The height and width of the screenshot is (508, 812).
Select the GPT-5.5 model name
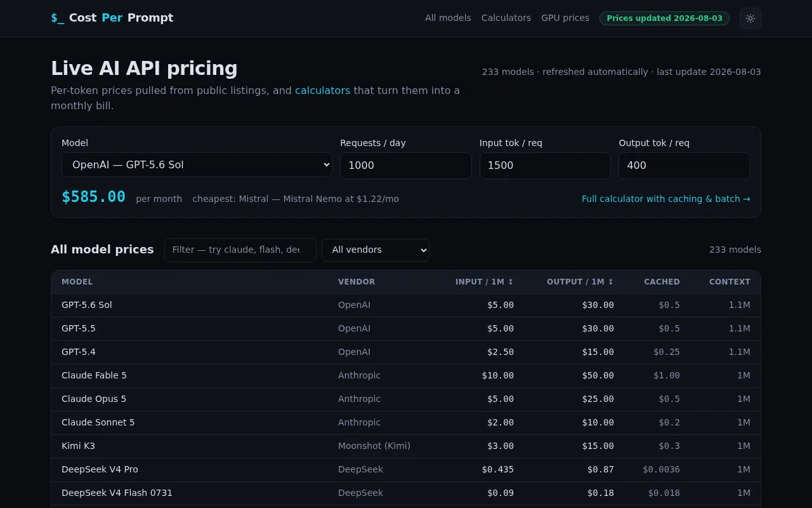[79, 328]
